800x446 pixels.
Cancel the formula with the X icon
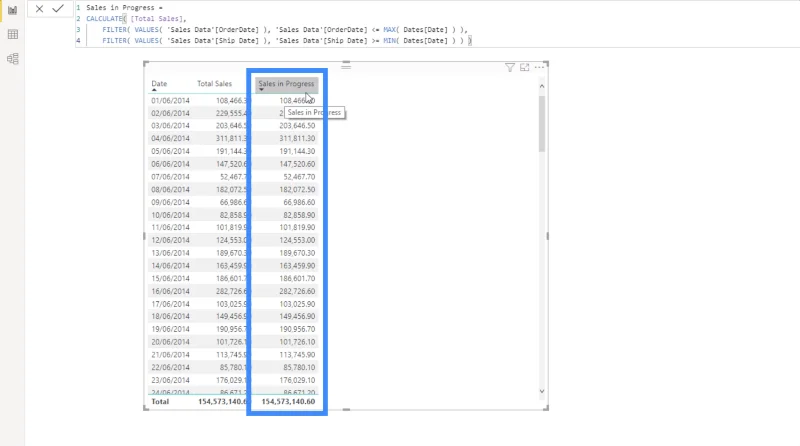point(39,9)
